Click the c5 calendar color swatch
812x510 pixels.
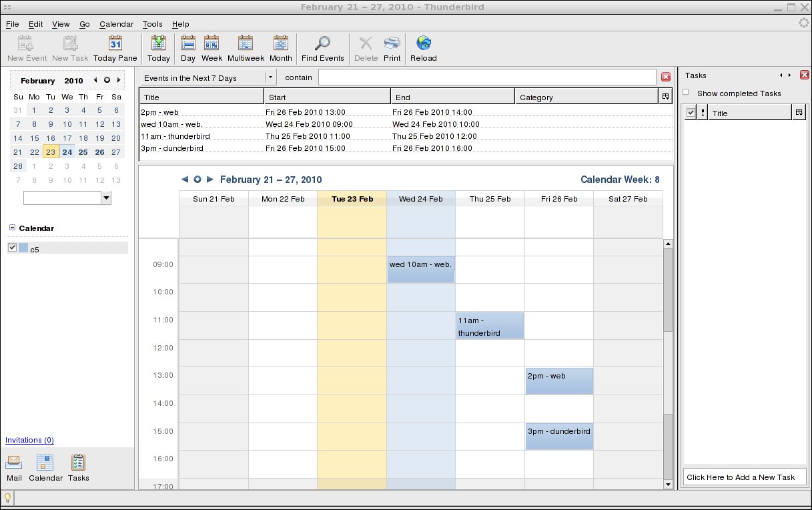[23, 248]
